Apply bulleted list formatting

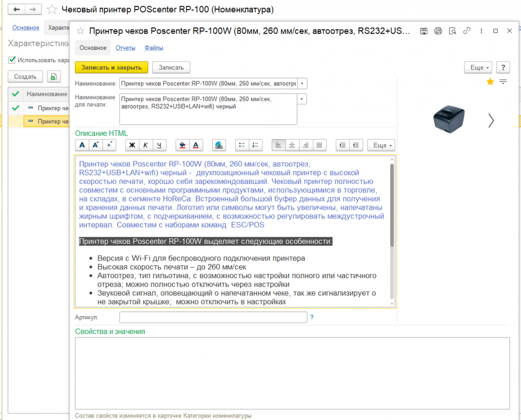click(x=242, y=145)
